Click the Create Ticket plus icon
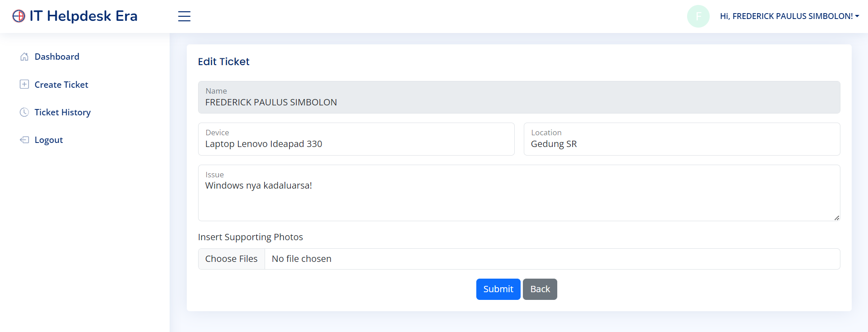The image size is (868, 332). (24, 85)
